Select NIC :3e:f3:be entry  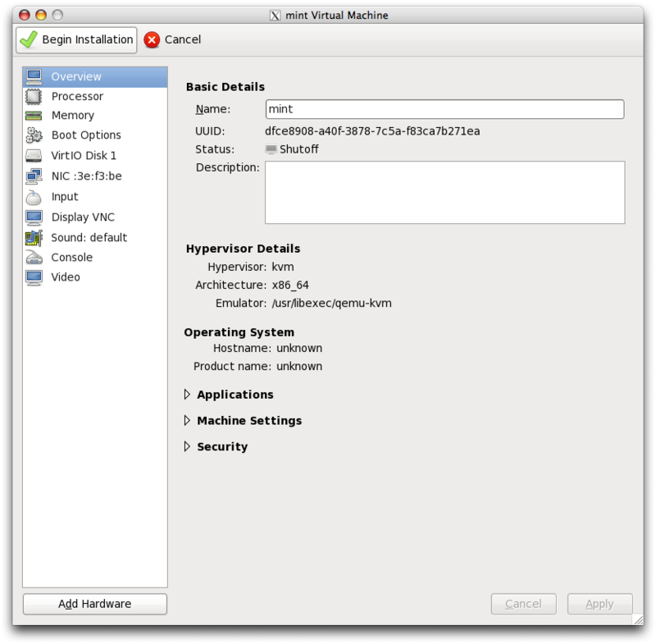click(95, 176)
